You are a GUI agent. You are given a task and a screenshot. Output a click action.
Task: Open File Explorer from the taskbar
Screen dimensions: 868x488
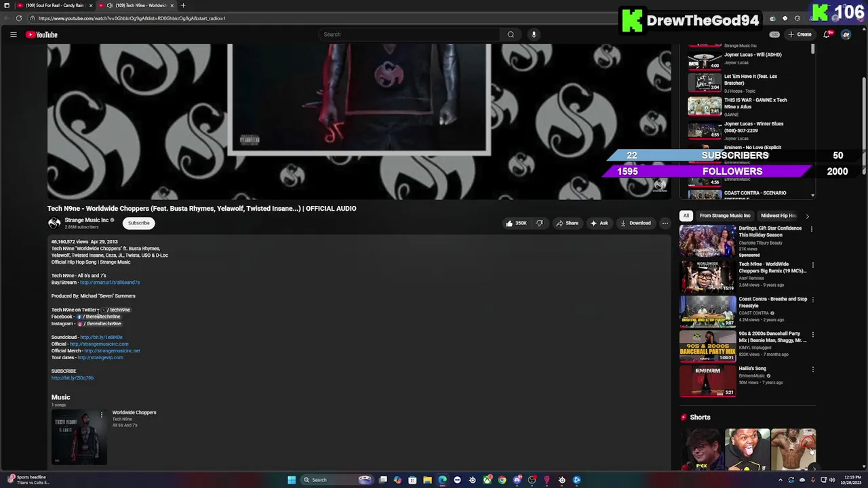pyautogui.click(x=427, y=480)
